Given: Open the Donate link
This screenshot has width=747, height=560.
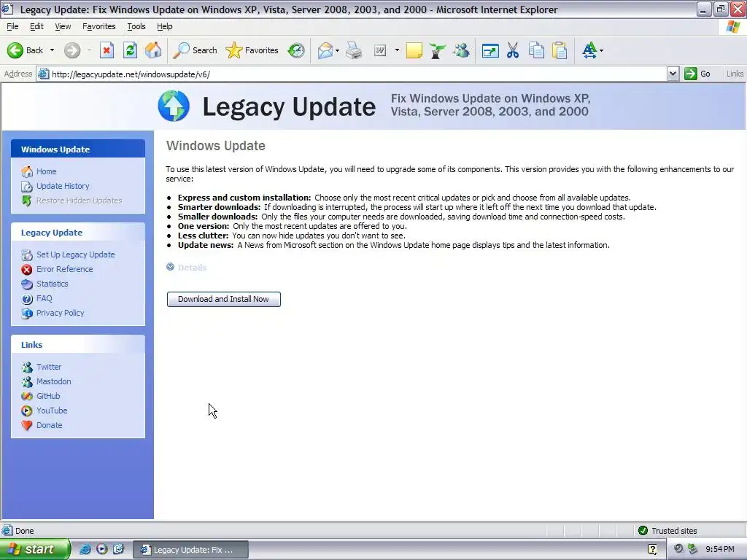Looking at the screenshot, I should [50, 425].
